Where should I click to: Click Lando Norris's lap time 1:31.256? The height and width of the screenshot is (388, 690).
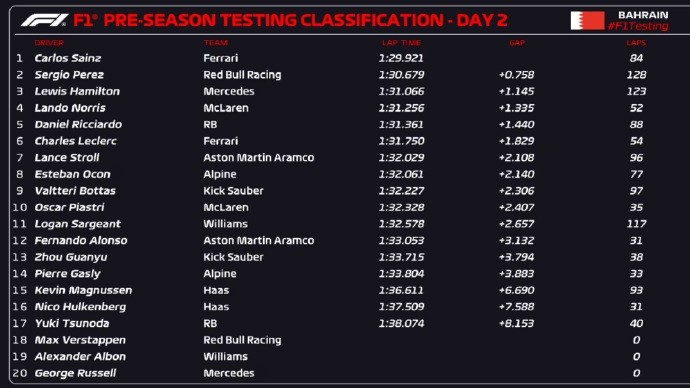(x=401, y=108)
